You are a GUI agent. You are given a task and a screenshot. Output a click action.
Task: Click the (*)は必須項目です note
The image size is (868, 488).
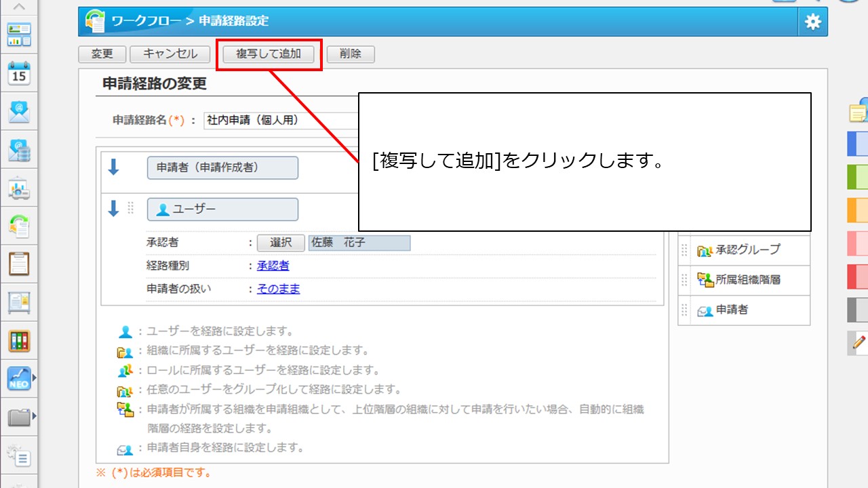154,472
